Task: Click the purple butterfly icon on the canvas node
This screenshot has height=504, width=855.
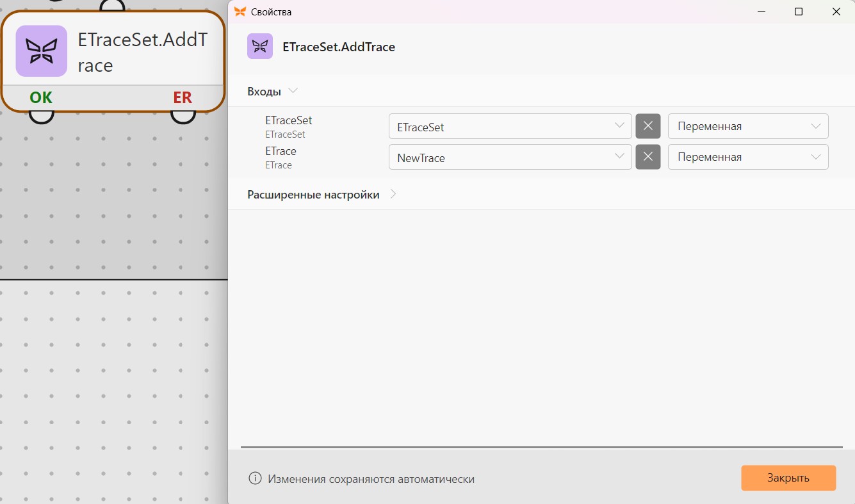Action: click(42, 51)
